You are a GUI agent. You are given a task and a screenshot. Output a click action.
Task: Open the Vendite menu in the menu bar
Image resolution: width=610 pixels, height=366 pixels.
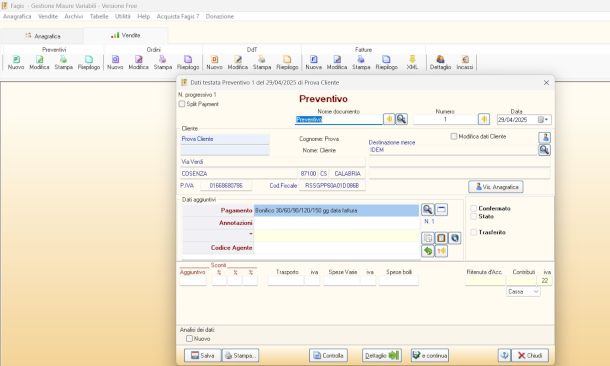48,16
